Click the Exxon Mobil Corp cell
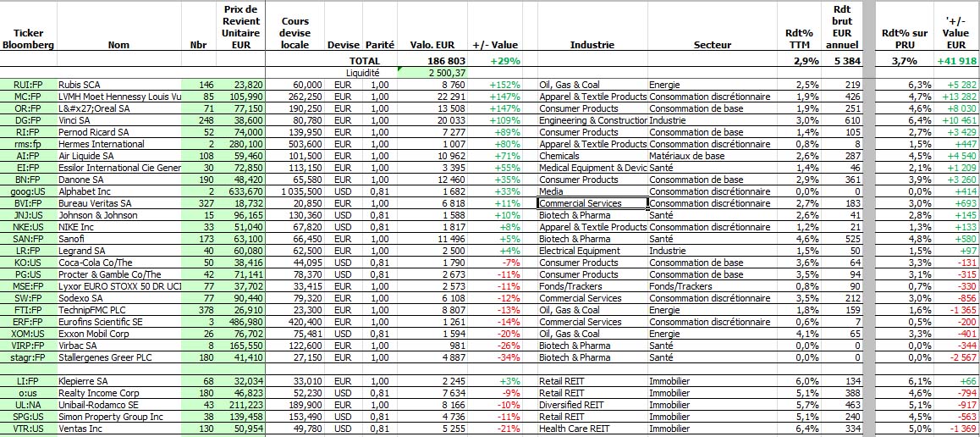 click(x=118, y=334)
